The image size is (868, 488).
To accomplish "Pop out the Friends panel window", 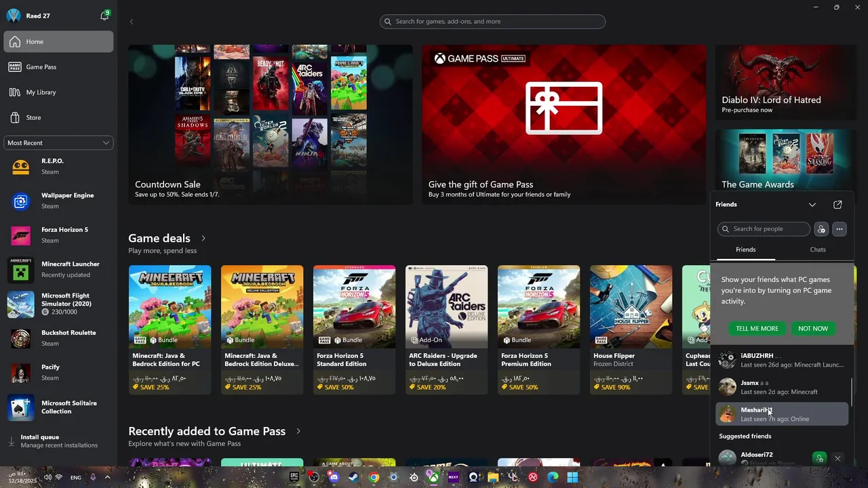I will click(x=837, y=205).
